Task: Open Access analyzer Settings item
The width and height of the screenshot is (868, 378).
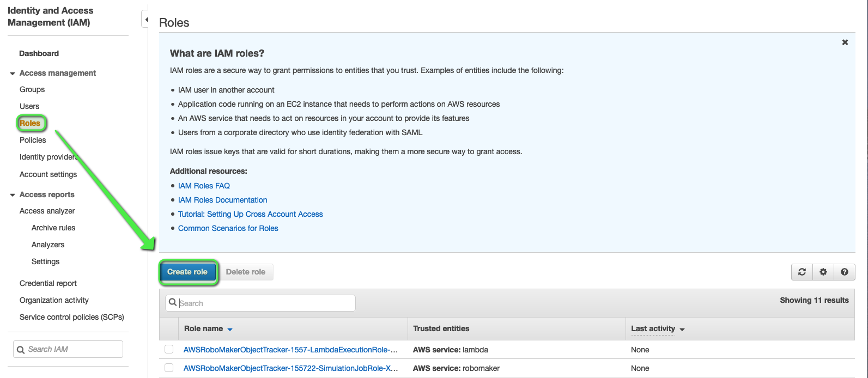Action: (46, 261)
